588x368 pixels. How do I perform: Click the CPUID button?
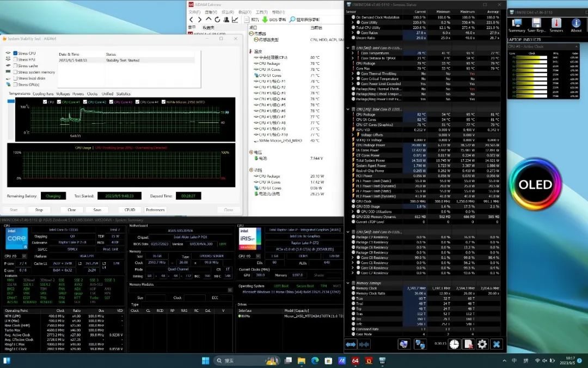click(x=130, y=210)
